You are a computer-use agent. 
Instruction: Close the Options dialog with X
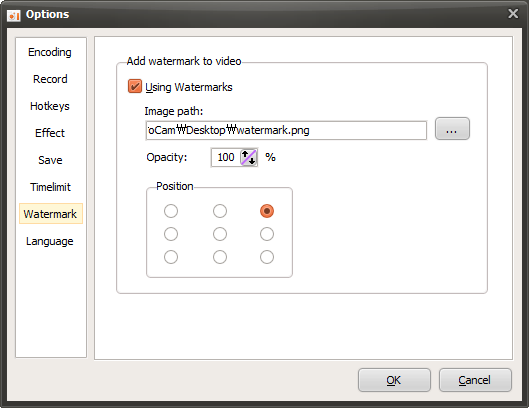click(513, 14)
